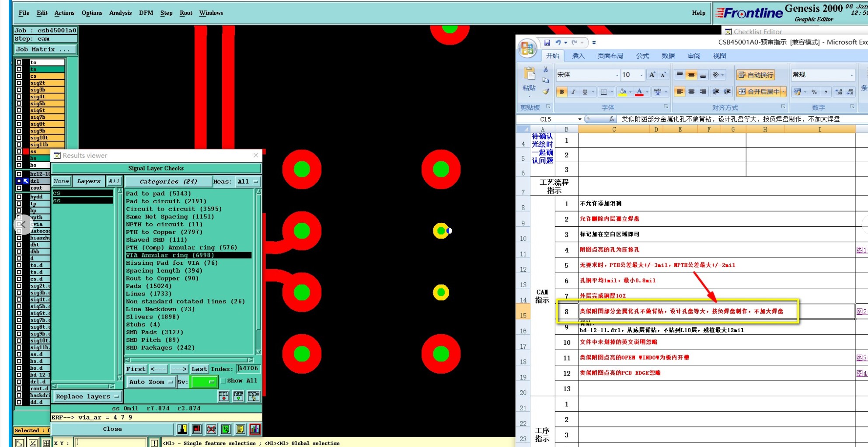Click the red font color A icon
Screen dimensions: 868x447
pyautogui.click(x=639, y=92)
